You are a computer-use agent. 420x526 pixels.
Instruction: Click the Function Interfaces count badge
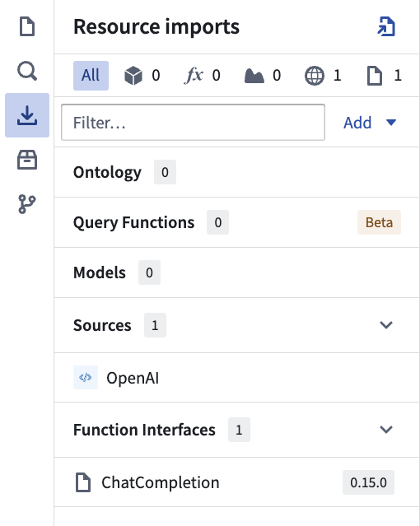(x=239, y=430)
